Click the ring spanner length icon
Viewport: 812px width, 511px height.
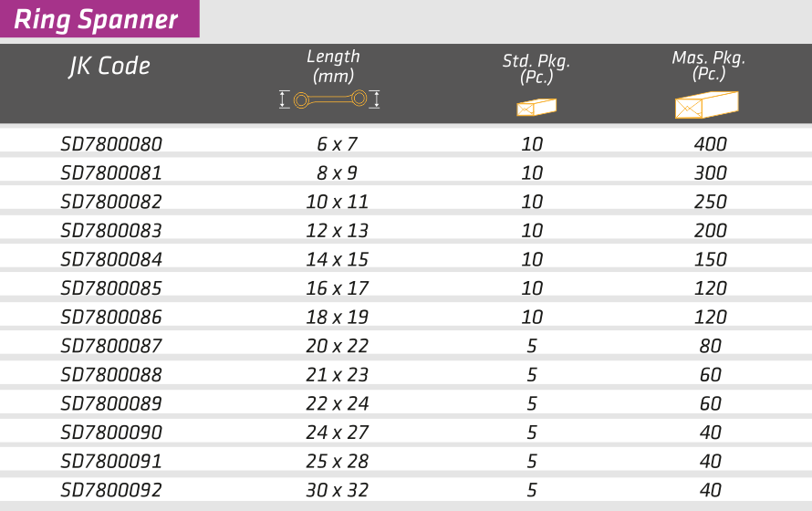point(329,99)
